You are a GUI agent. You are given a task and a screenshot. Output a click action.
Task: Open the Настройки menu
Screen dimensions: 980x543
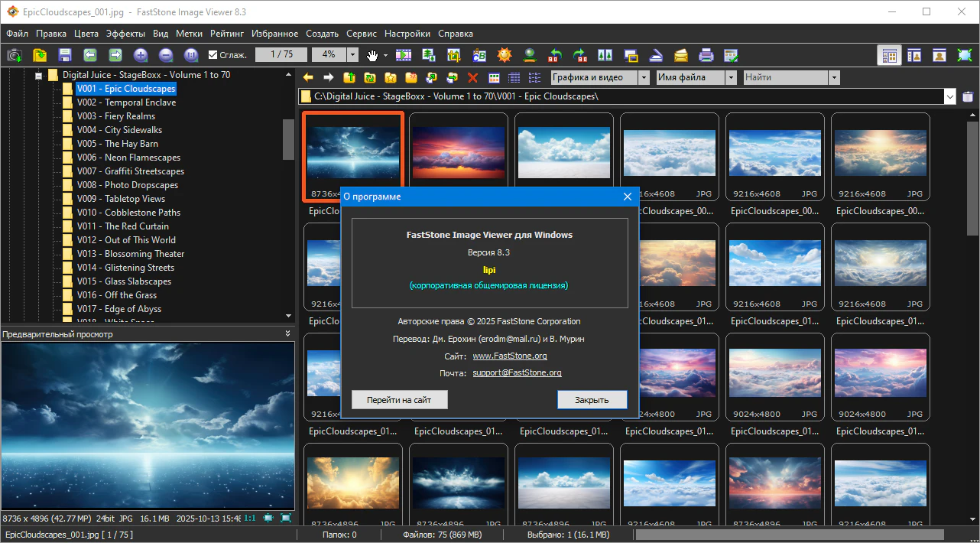tap(407, 34)
